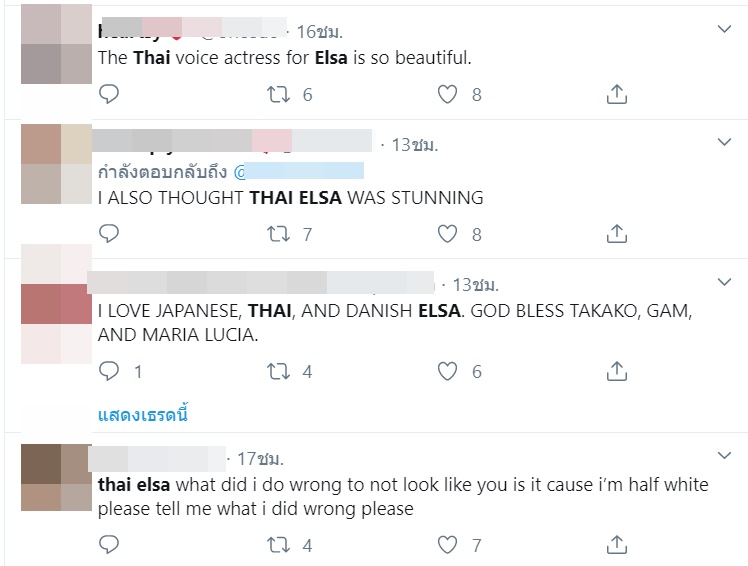
Task: Like the 'THAI ELSA WAS STUNNING' tweet
Action: coord(448,234)
